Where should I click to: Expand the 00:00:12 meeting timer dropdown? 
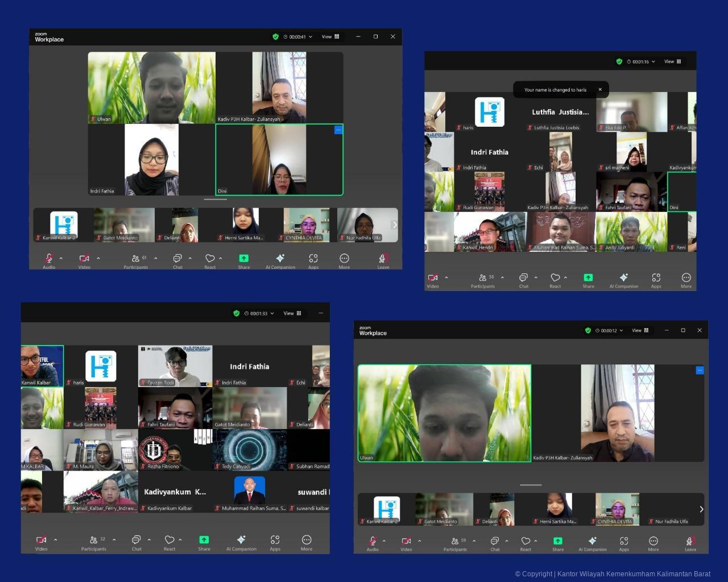click(621, 330)
